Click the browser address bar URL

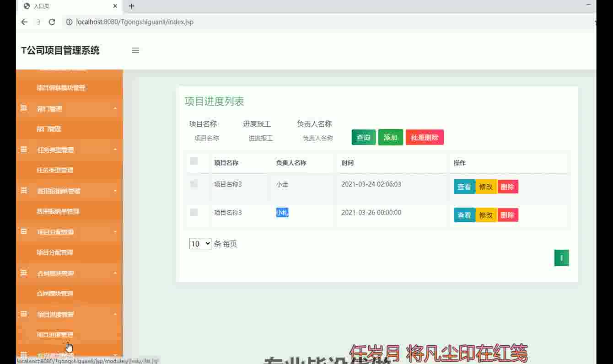[x=135, y=22]
